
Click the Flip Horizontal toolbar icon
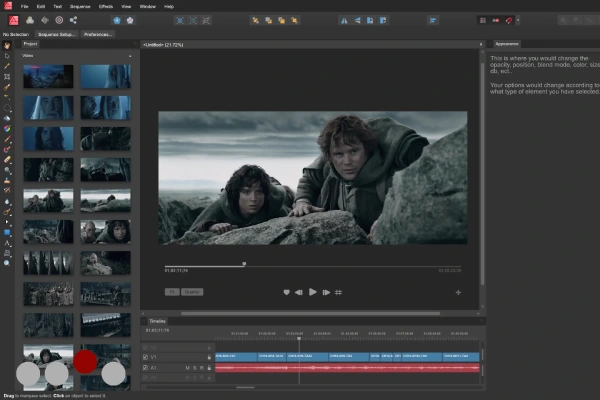coord(344,21)
